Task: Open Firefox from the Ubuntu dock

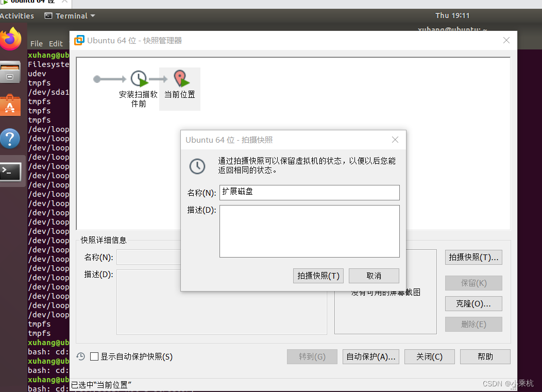Action: [x=11, y=39]
